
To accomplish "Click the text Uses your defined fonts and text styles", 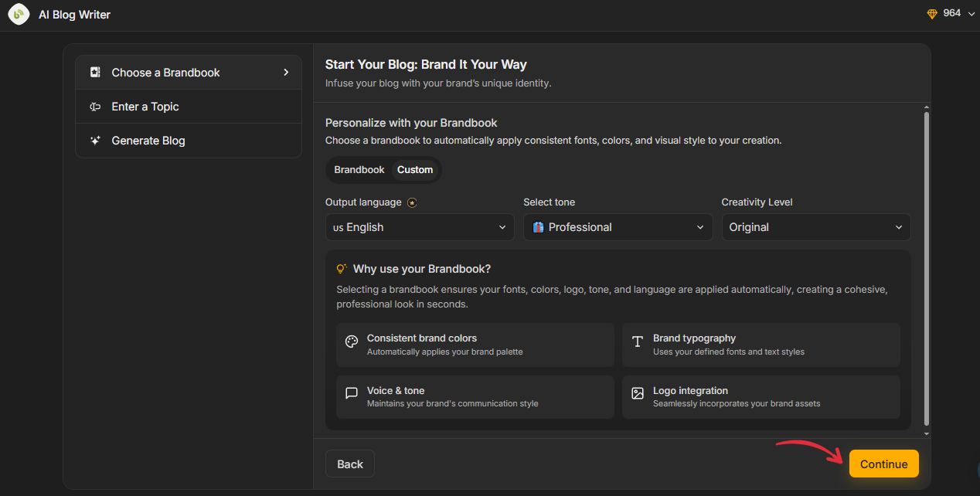I will coord(729,352).
